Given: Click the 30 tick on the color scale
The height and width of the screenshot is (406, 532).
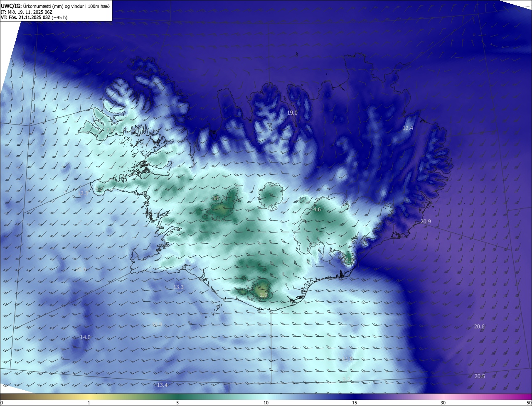Looking at the screenshot, I should 443,403.
